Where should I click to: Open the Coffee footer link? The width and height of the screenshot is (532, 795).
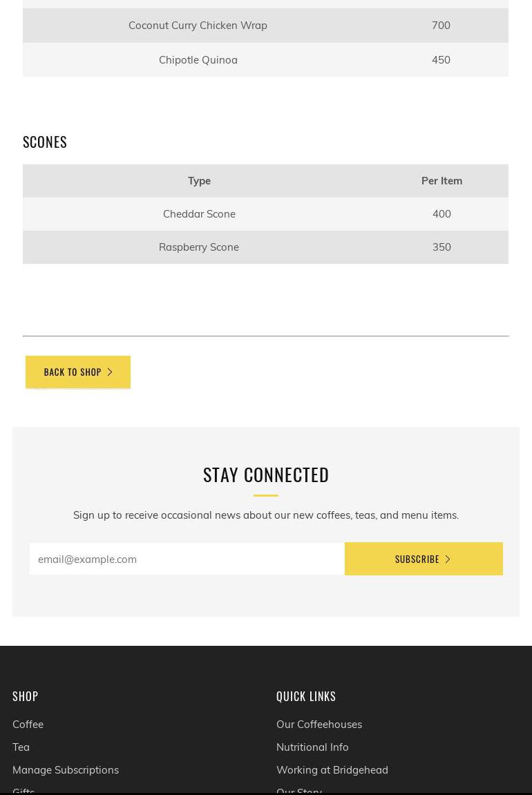[x=28, y=724]
